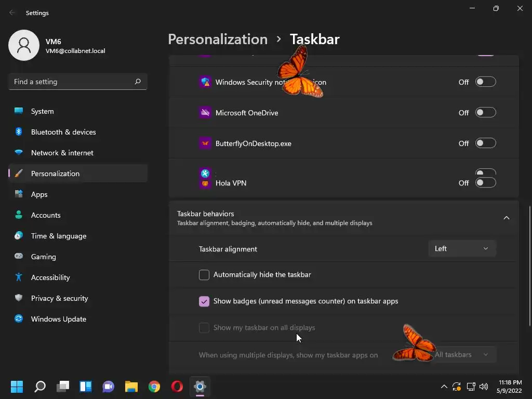Open the Taskbar alignment dropdown
Image resolution: width=532 pixels, height=399 pixels.
point(462,249)
